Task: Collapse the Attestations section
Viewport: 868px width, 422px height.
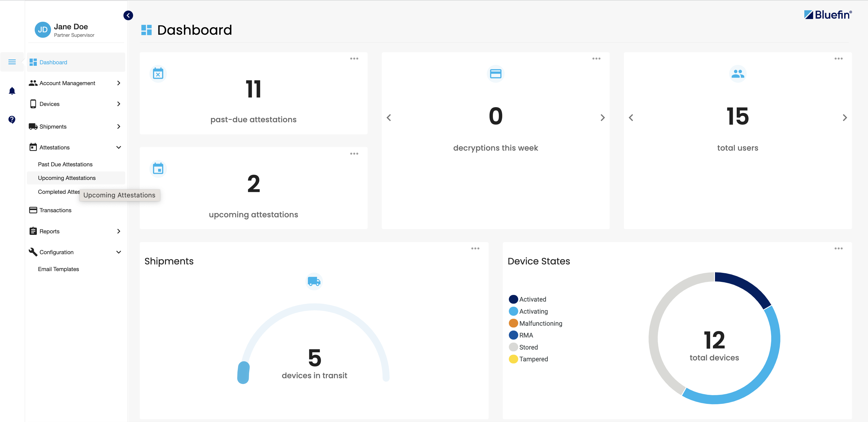Action: [x=119, y=147]
